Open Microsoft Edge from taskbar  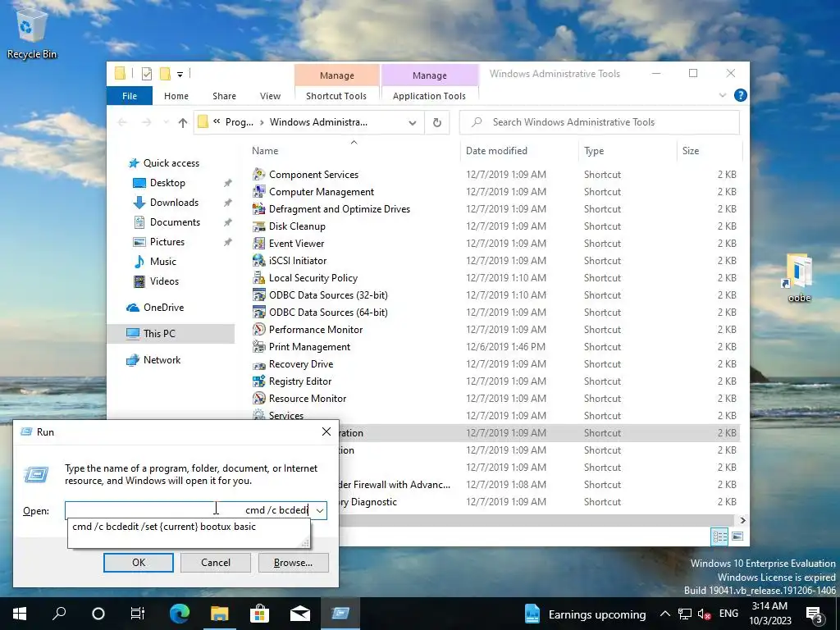[180, 614]
